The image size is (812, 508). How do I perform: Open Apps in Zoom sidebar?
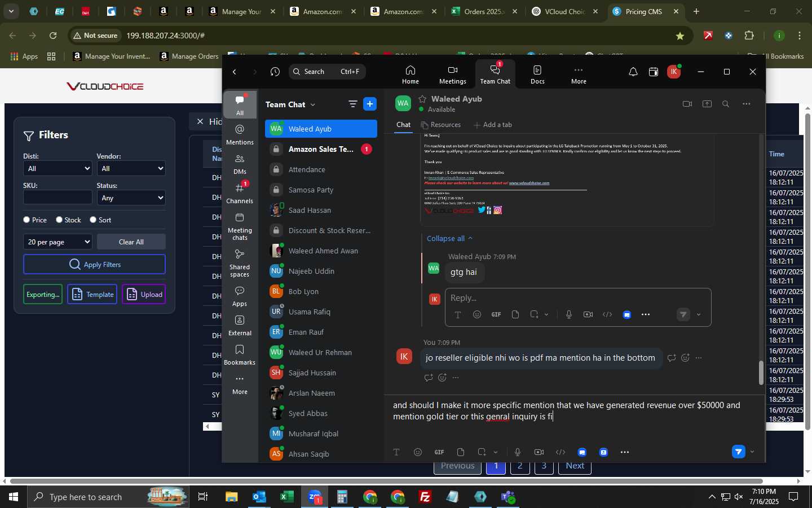click(240, 296)
